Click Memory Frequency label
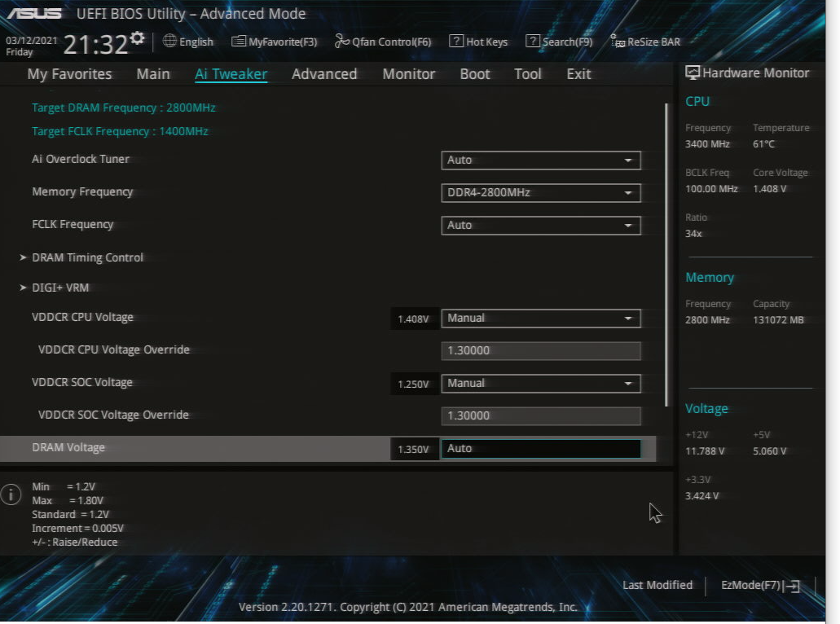Viewport: 840px width, 624px height. click(82, 191)
